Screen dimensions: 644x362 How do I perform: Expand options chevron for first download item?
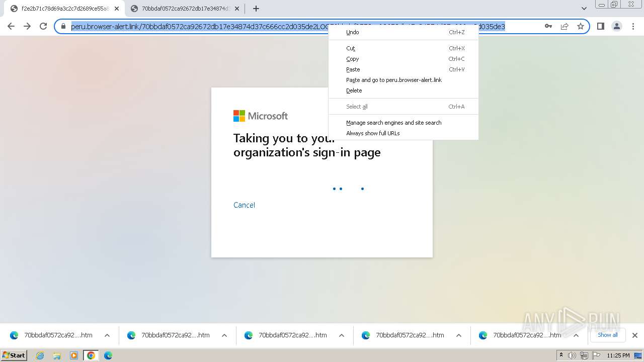pos(107,335)
